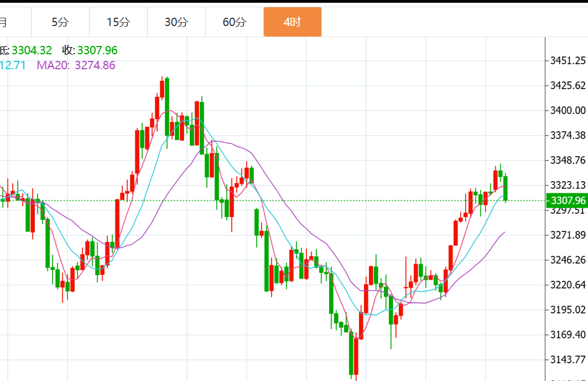The width and height of the screenshot is (588, 381).
Task: Select the highlighted 4时 tab
Action: 293,22
